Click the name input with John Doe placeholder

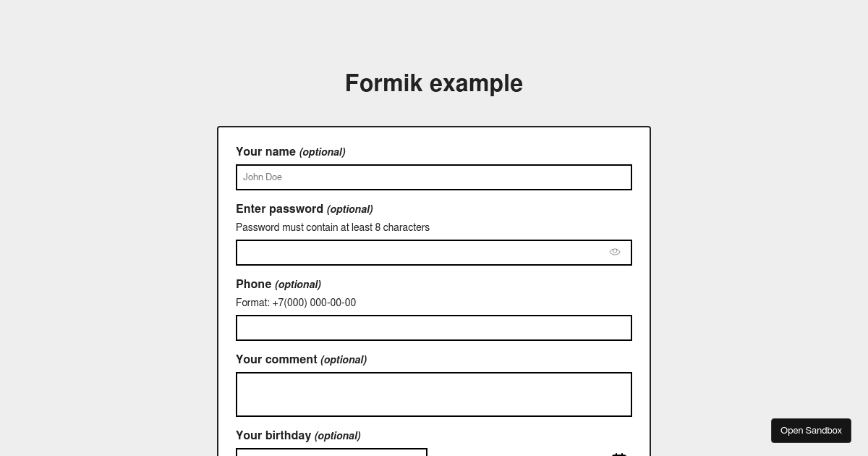pos(434,177)
